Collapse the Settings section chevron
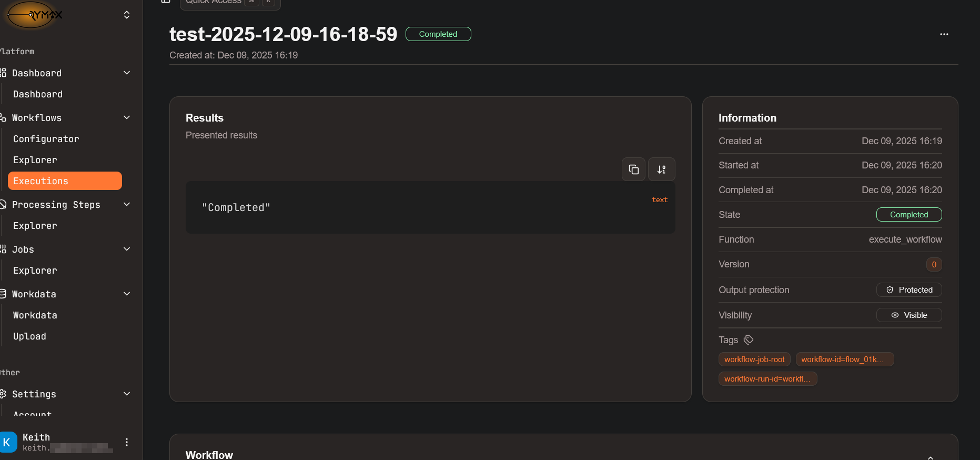 (126, 394)
